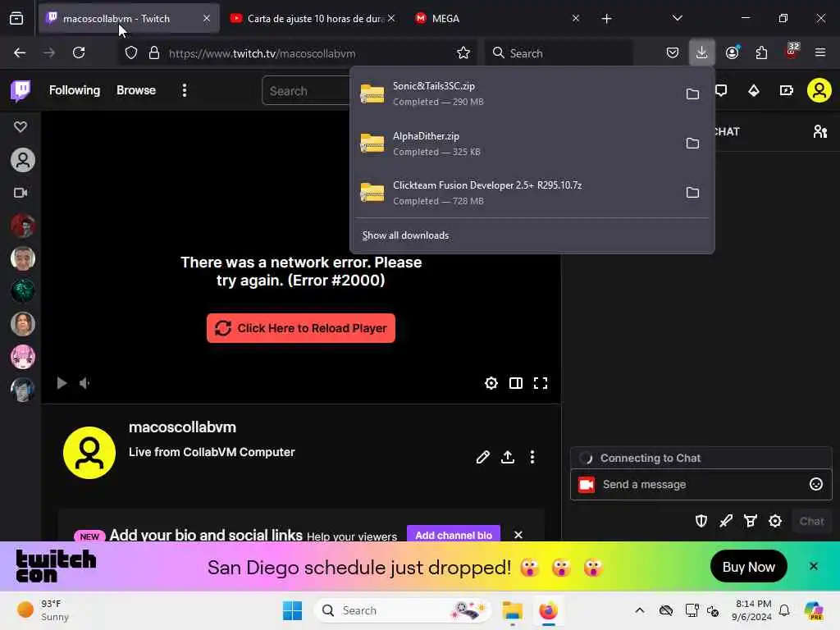
Task: Enter fullscreen in the video player
Action: point(541,383)
